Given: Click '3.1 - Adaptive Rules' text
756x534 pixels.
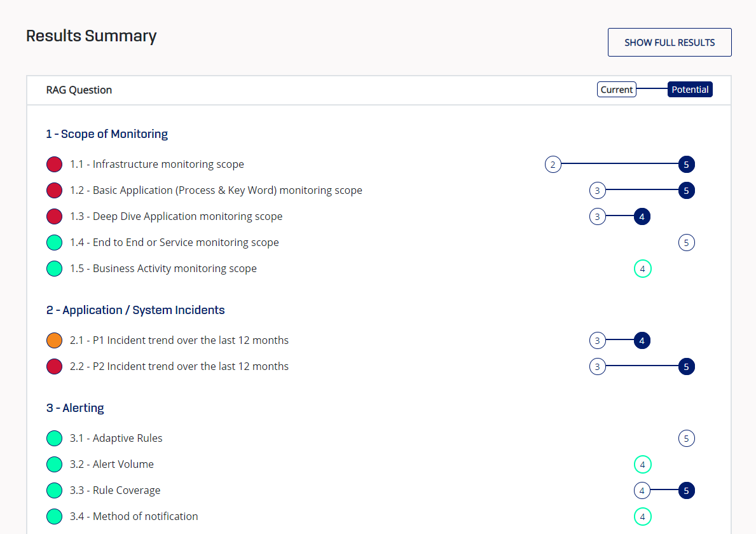Looking at the screenshot, I should tap(116, 438).
